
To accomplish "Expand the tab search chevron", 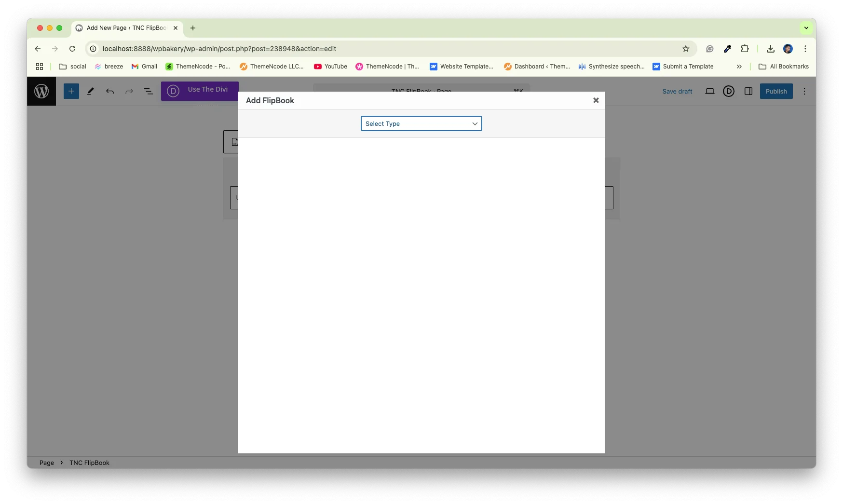I will click(805, 28).
